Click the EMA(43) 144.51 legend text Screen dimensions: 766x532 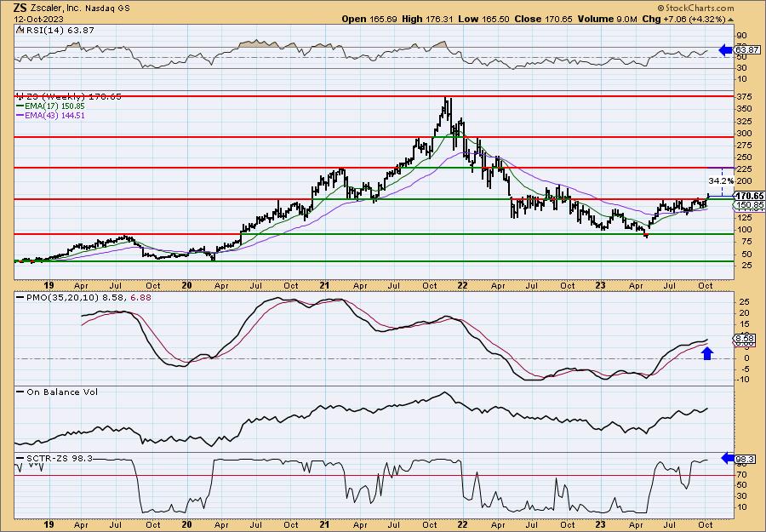(54, 116)
